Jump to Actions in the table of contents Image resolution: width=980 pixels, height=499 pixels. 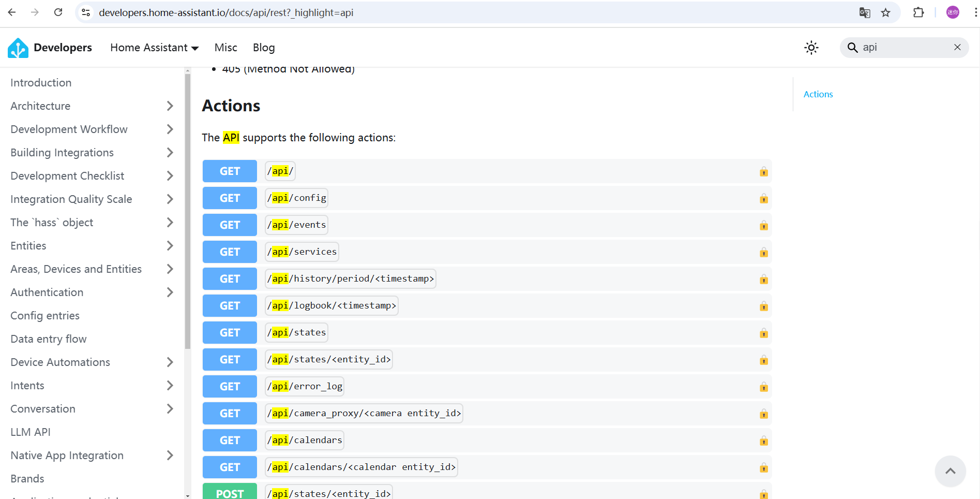coord(818,94)
